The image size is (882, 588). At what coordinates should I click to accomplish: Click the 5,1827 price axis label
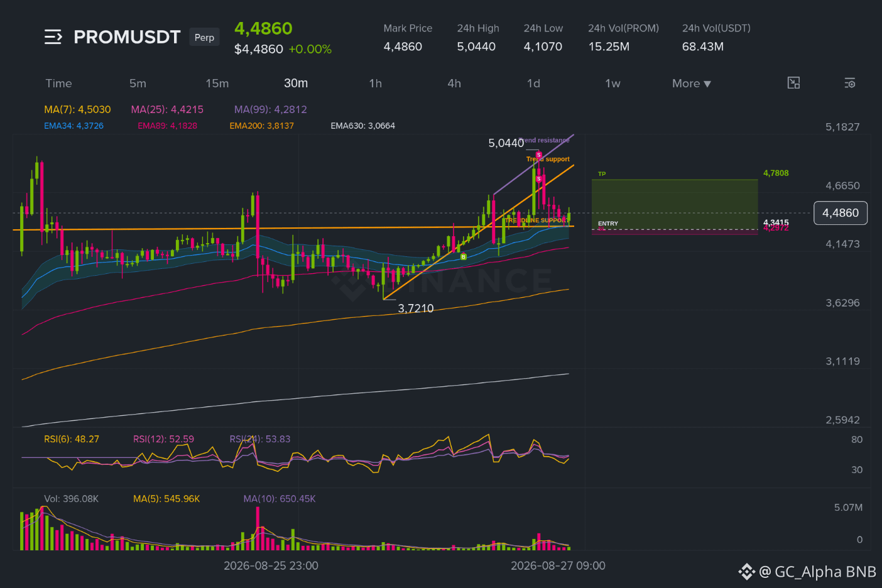pos(842,127)
